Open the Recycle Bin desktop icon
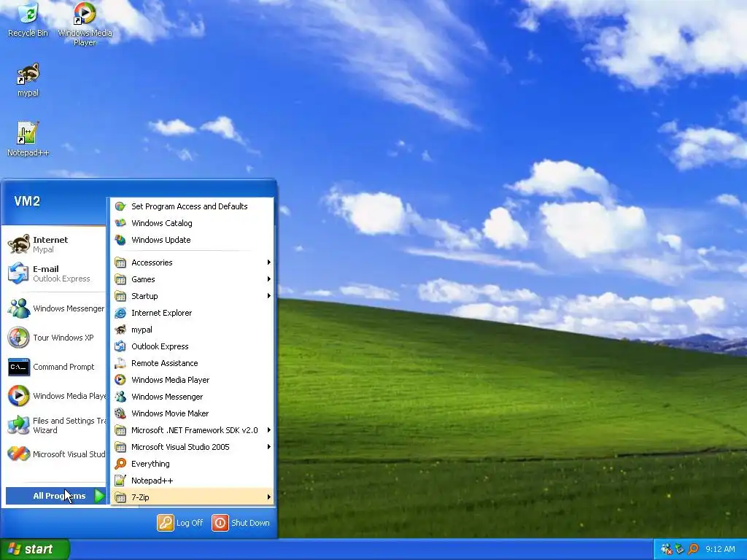This screenshot has width=747, height=560. point(28,20)
